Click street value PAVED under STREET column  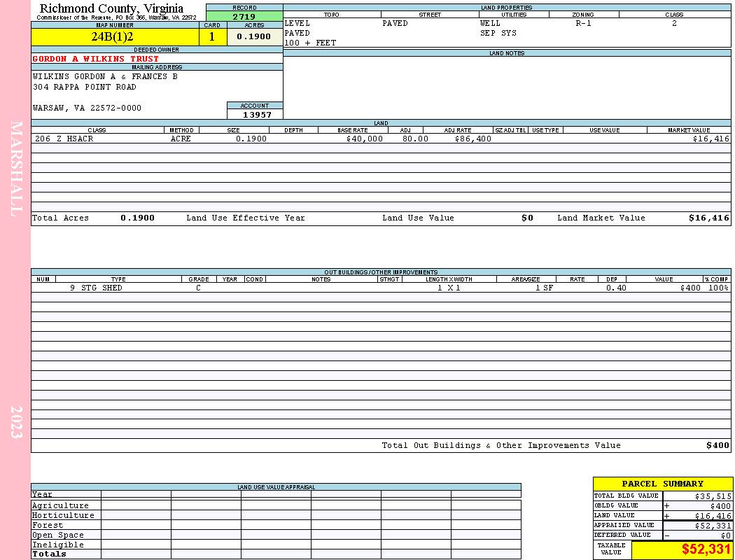point(395,23)
